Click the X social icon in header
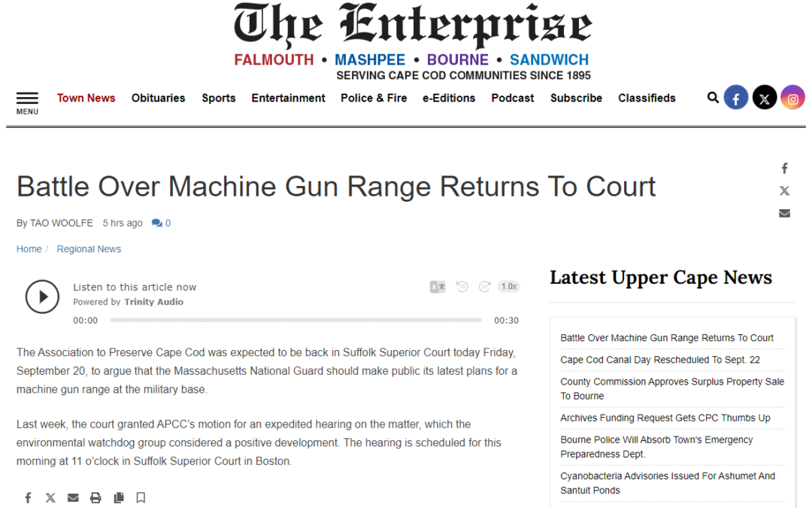 coord(765,98)
